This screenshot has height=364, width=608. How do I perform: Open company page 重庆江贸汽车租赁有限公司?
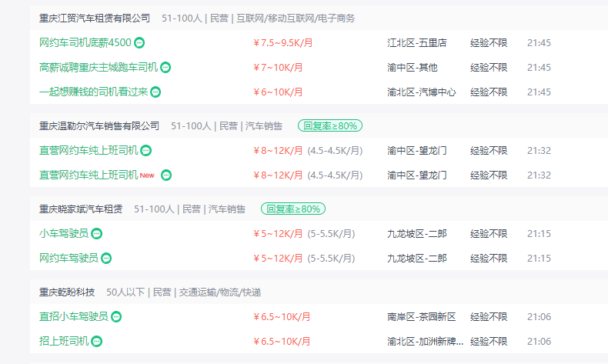tap(95, 18)
